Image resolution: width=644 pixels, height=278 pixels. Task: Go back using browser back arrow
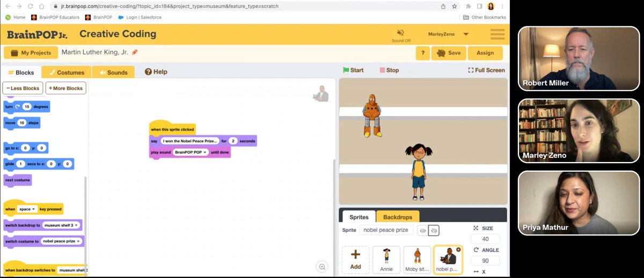point(8,6)
